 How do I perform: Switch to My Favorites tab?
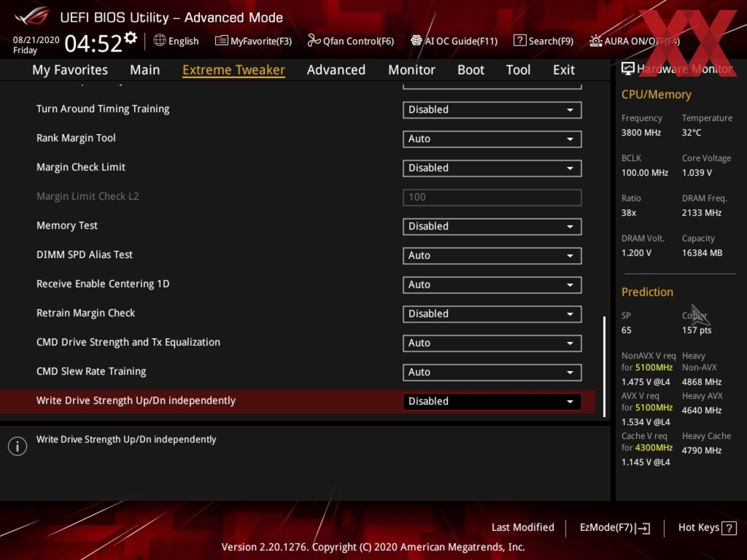pos(70,70)
